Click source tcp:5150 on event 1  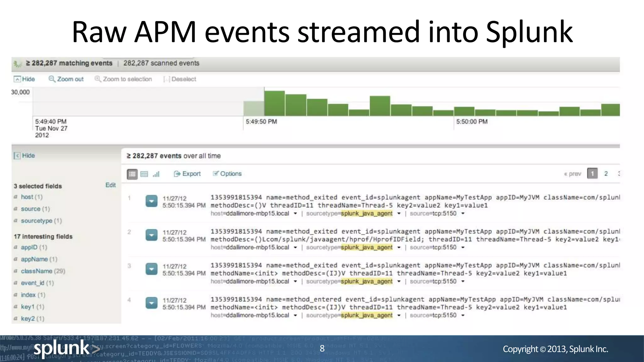[444, 213]
